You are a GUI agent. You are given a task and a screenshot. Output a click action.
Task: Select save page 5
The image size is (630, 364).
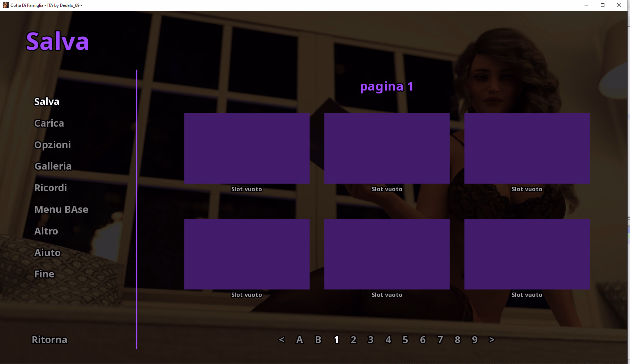coord(405,340)
